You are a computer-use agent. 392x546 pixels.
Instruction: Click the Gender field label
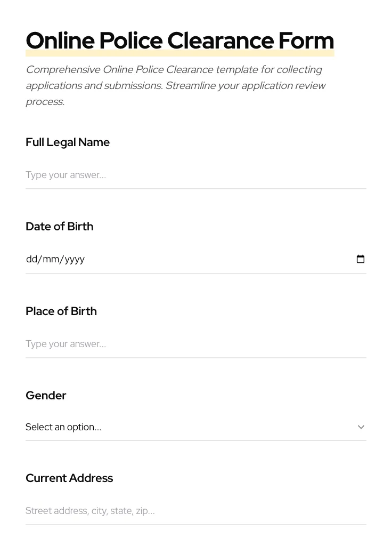46,396
